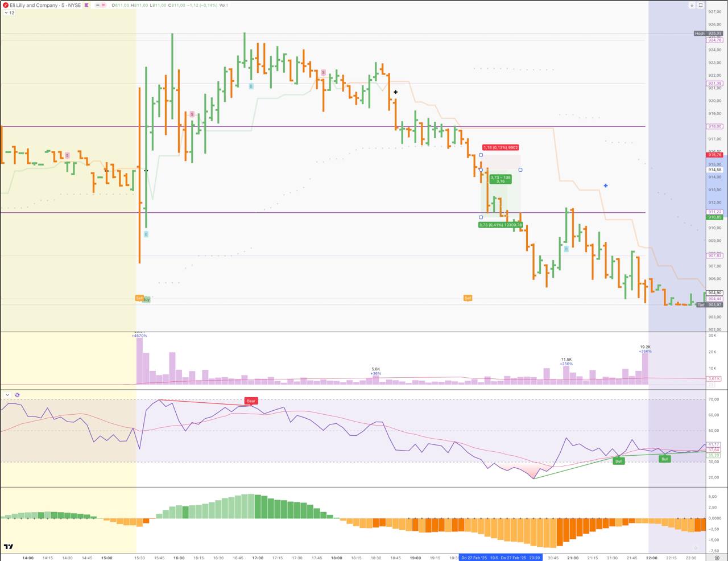Click the settings gear icon at bottom right

696,548
